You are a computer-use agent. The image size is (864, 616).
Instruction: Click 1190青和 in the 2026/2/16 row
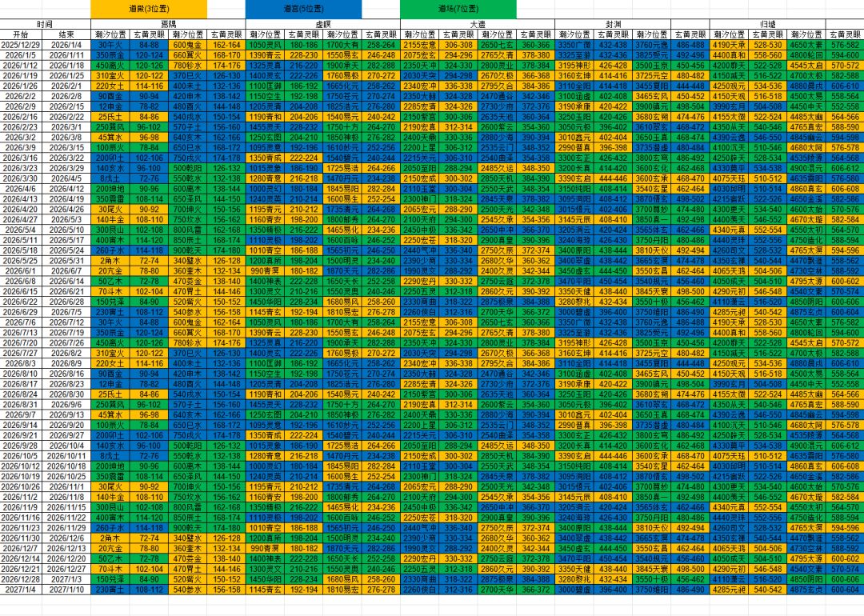click(265, 117)
